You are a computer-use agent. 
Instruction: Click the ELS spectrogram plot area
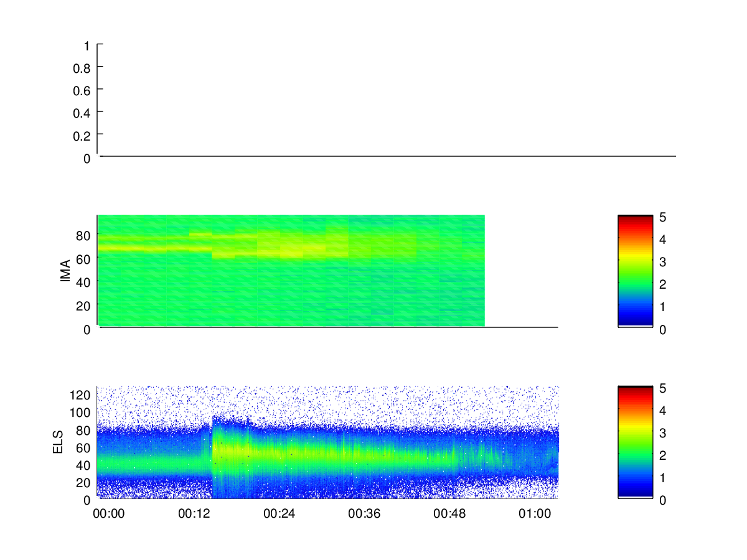[327, 442]
